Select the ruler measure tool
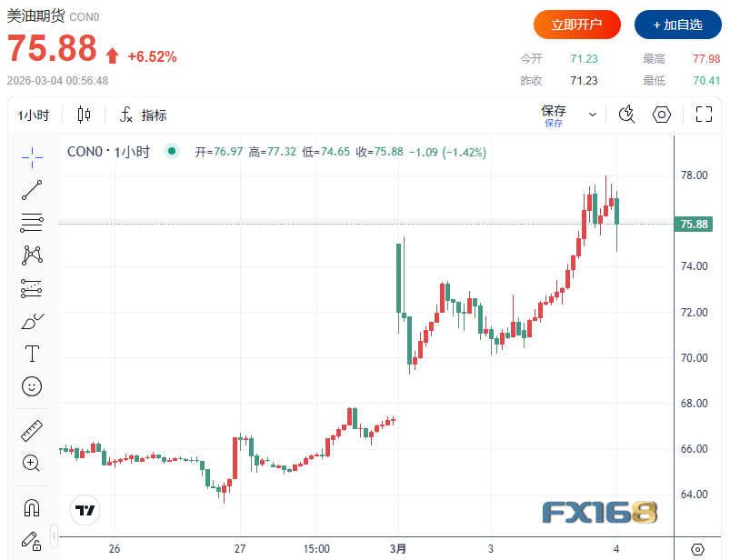Image resolution: width=730 pixels, height=560 pixels. [x=32, y=431]
